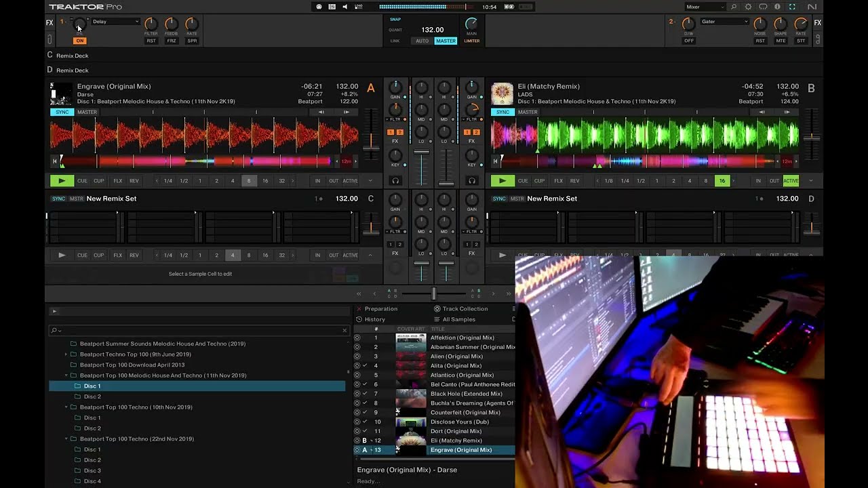
Task: Expand Deck B advanced panel chevron
Action: point(811,181)
